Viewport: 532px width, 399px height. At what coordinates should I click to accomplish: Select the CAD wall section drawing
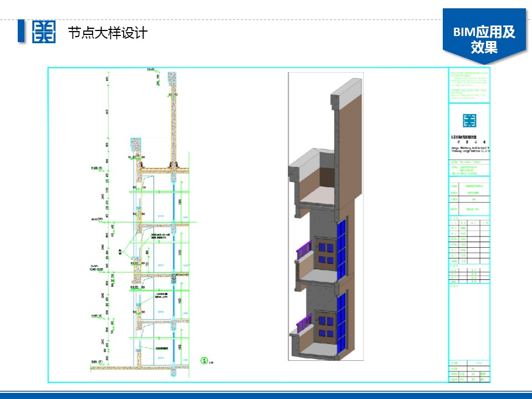pyautogui.click(x=150, y=222)
